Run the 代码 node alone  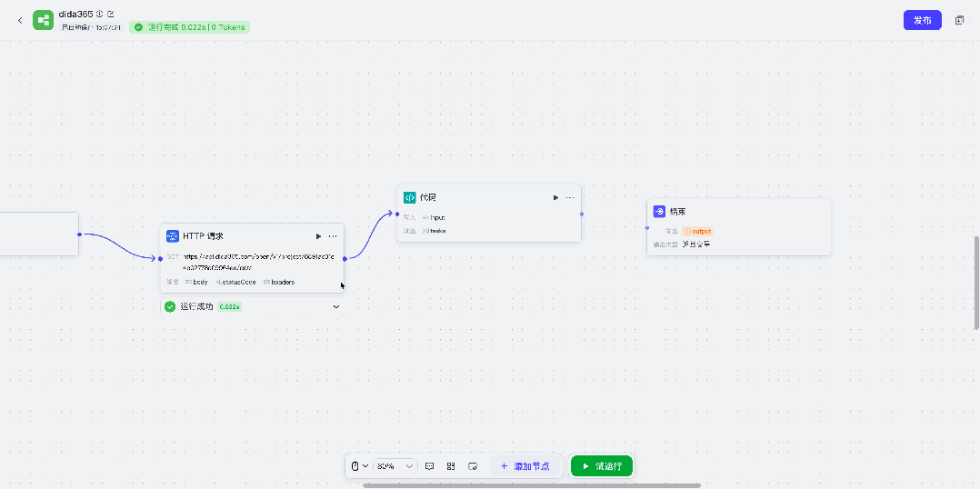pyautogui.click(x=555, y=197)
